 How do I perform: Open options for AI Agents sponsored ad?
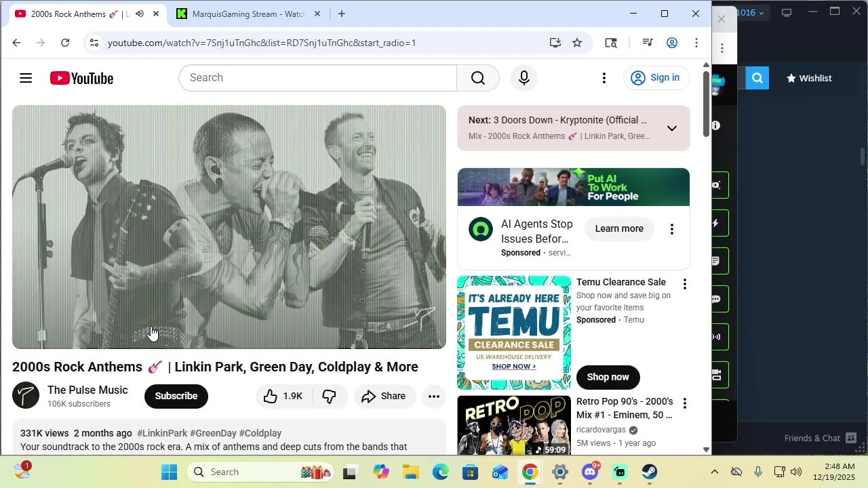[x=672, y=229]
